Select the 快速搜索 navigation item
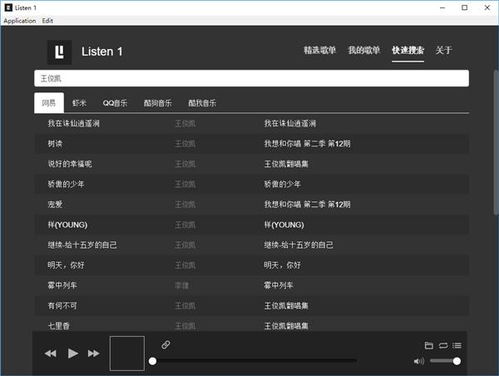499x376 pixels. (x=408, y=50)
